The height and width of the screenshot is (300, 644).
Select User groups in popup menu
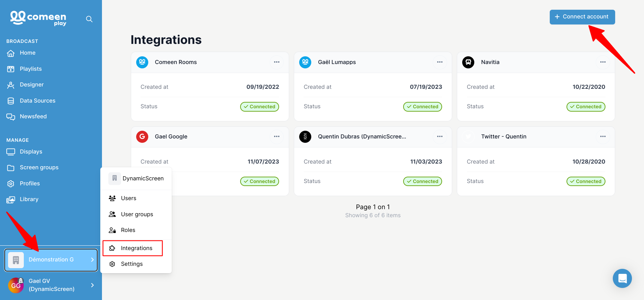tap(136, 214)
